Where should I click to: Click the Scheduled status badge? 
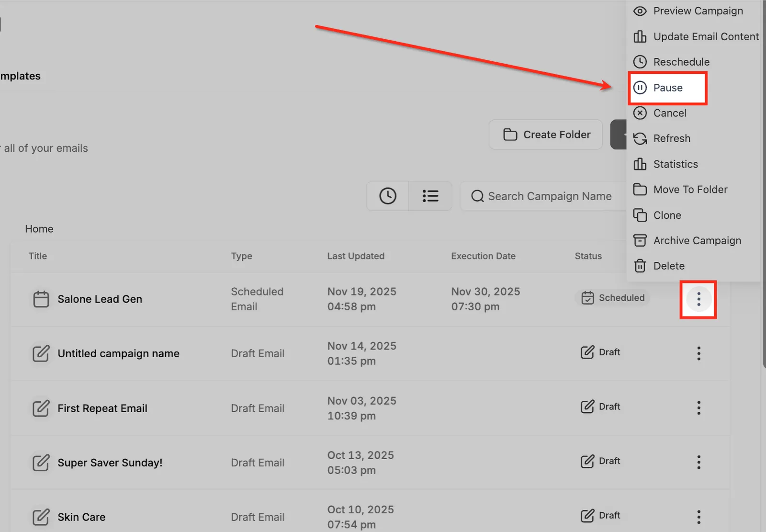(x=612, y=298)
